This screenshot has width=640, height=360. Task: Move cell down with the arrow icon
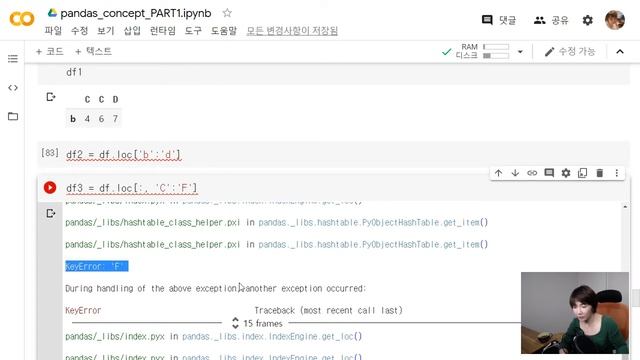tap(515, 173)
